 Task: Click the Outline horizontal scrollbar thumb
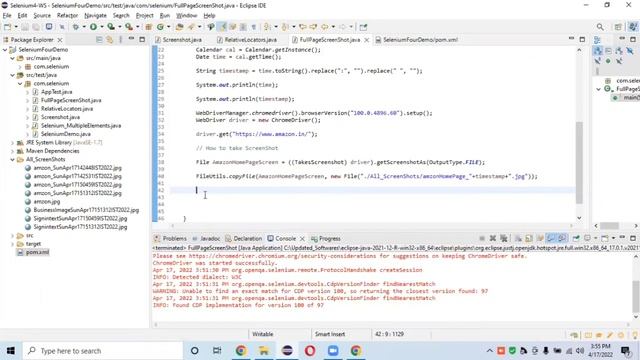coord(610,226)
